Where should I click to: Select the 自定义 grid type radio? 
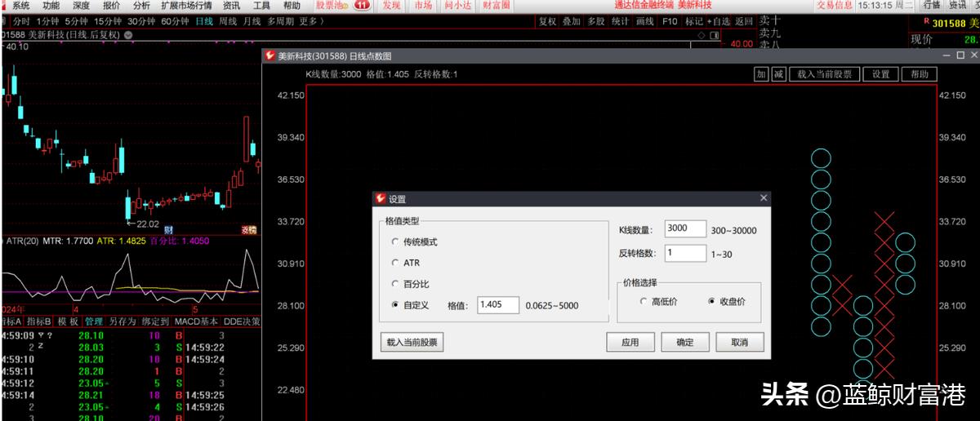[396, 305]
